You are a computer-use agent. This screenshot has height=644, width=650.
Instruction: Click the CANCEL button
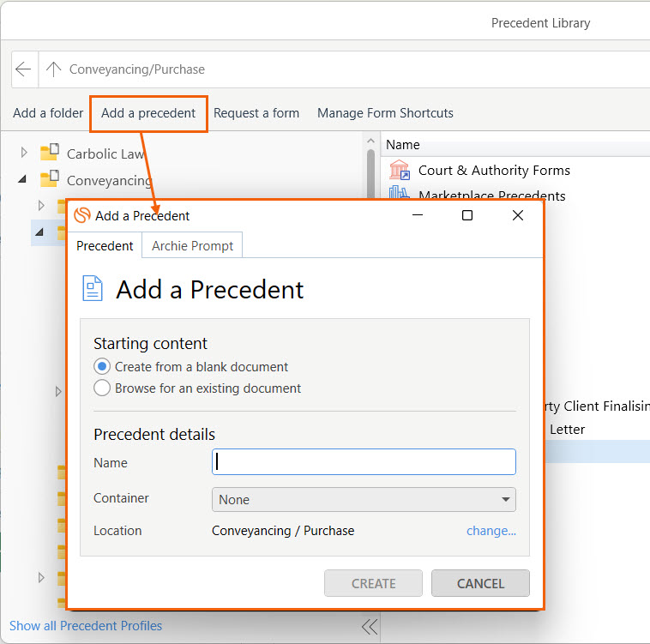click(x=480, y=583)
